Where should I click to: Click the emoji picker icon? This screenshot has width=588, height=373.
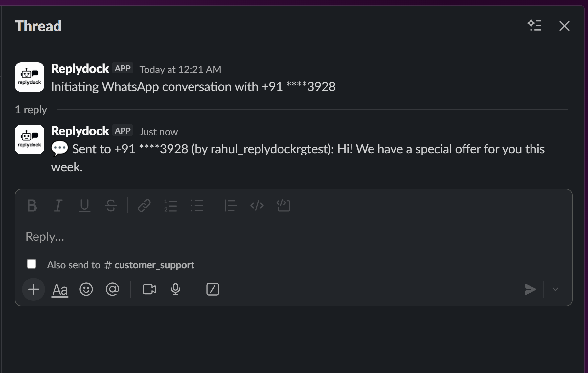pos(86,289)
